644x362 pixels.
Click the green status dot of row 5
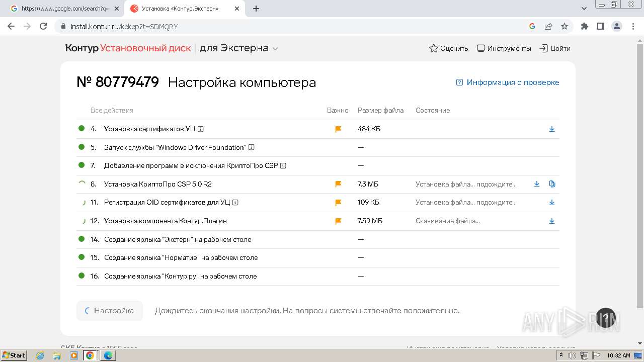82,147
